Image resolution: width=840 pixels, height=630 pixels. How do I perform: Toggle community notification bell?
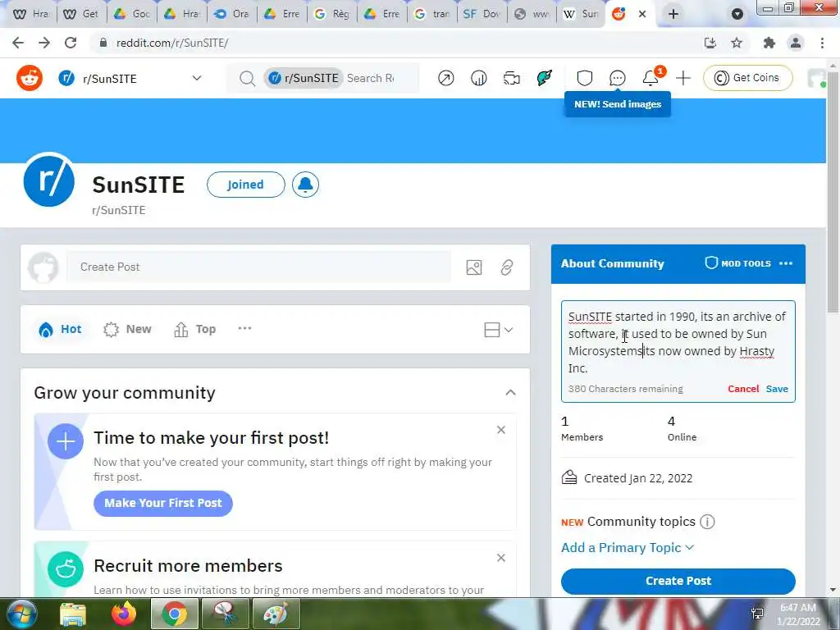tap(305, 185)
